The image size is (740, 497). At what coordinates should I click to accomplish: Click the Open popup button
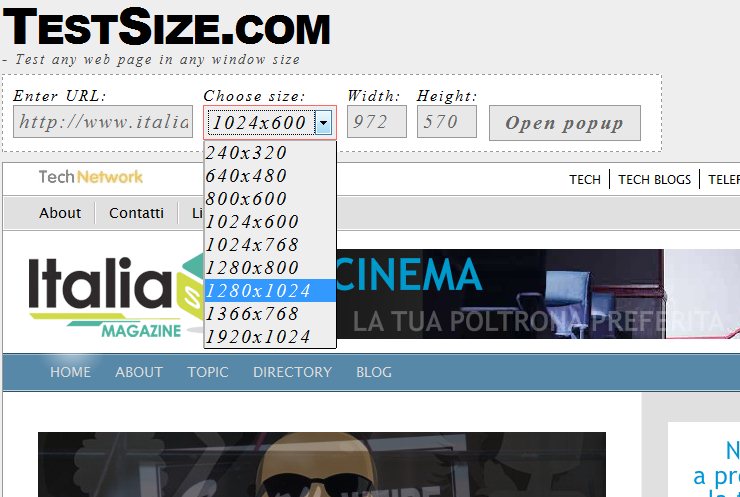[564, 123]
